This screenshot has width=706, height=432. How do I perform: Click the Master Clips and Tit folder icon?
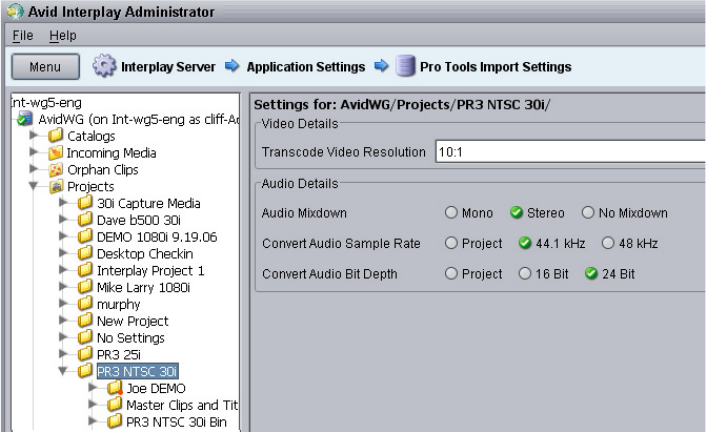pyautogui.click(x=114, y=405)
